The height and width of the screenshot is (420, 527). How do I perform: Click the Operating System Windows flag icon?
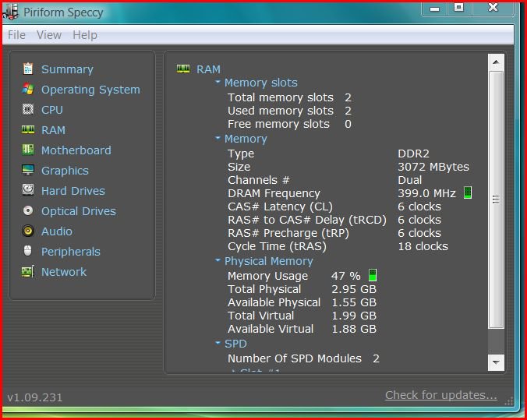pos(28,90)
